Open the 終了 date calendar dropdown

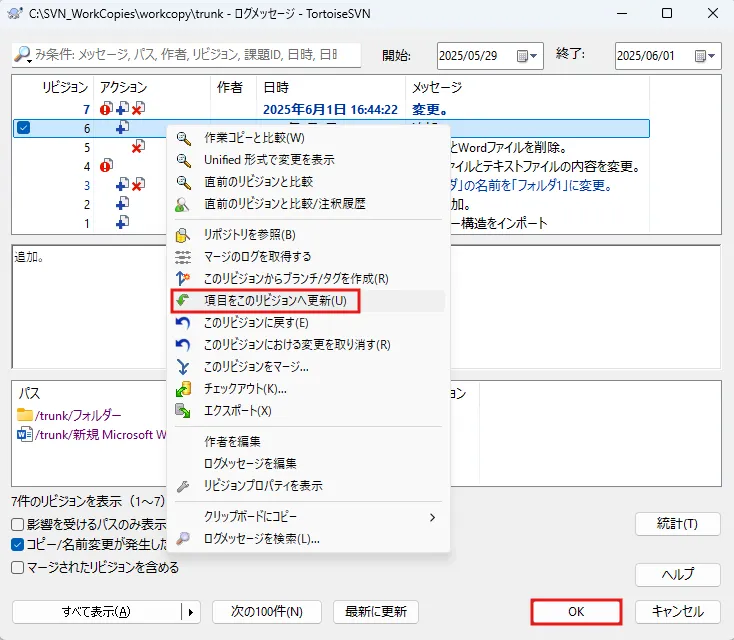point(705,56)
